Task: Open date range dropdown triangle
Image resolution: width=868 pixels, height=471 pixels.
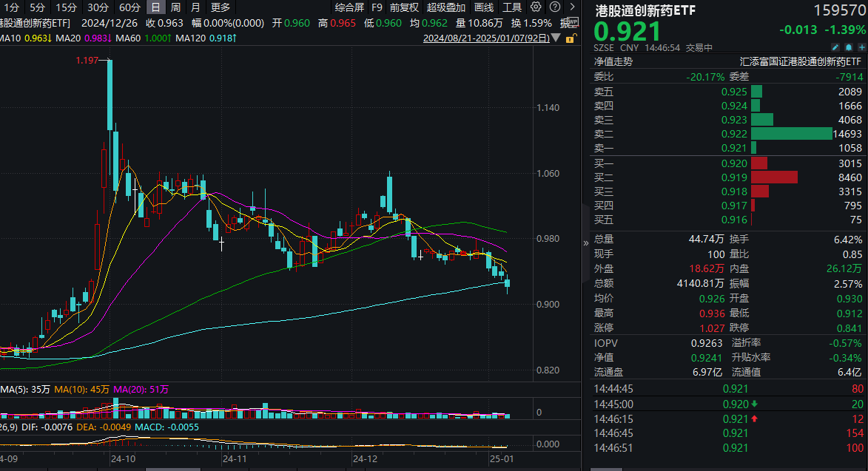Action: 556,38
